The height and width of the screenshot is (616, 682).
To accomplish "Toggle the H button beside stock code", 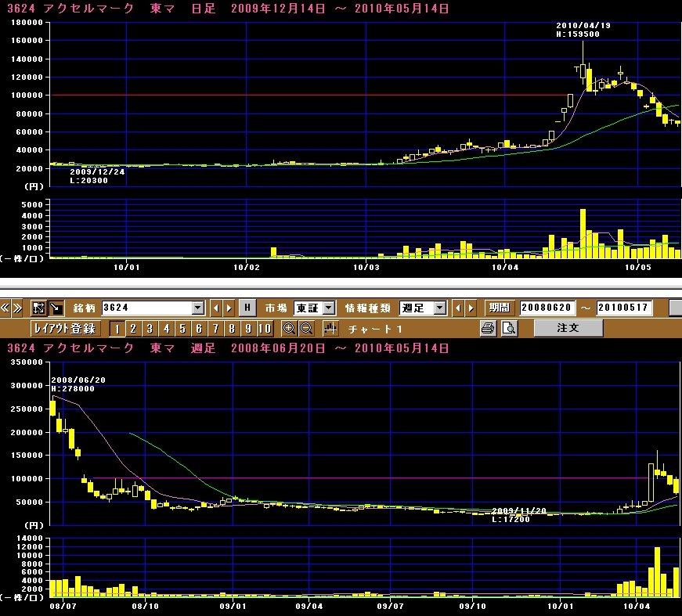I will [x=247, y=308].
